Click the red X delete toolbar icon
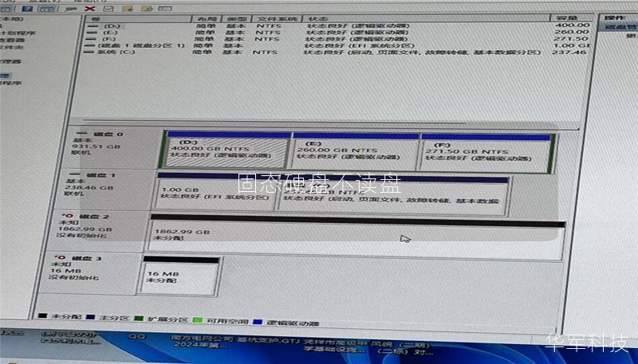 [89, 7]
